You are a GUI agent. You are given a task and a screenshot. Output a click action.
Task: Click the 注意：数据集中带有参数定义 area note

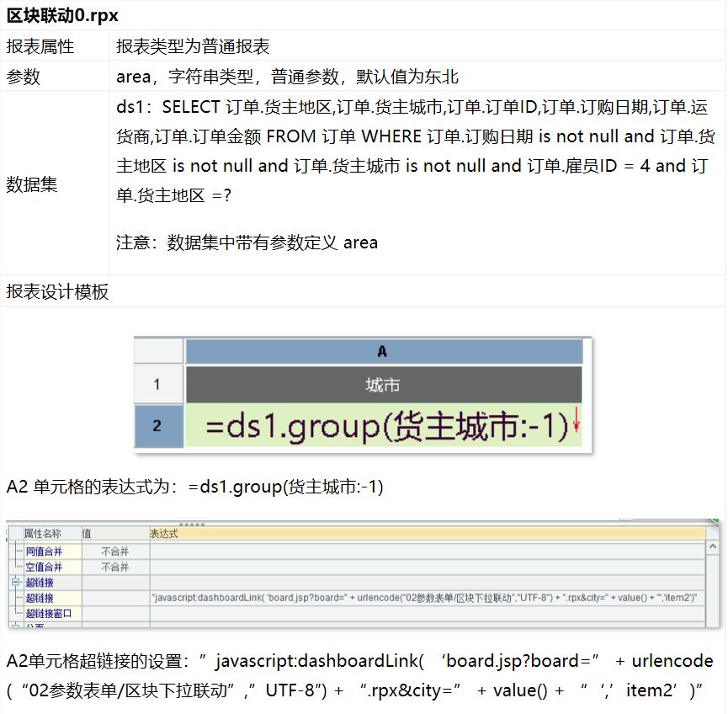click(247, 242)
